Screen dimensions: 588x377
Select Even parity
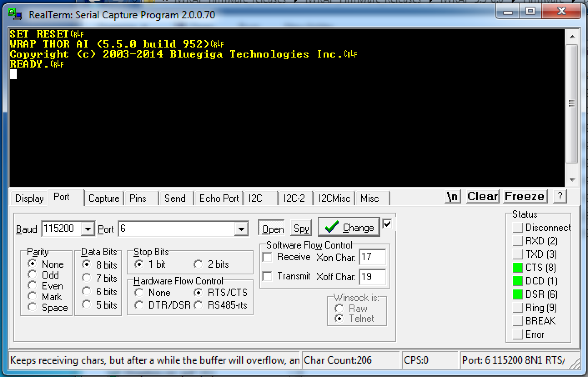[33, 286]
